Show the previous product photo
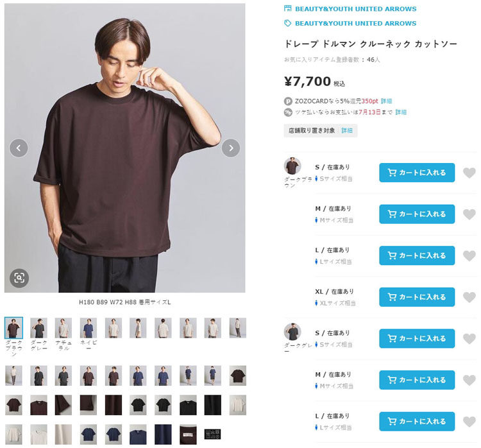This screenshot has height=448, width=481. click(x=19, y=148)
